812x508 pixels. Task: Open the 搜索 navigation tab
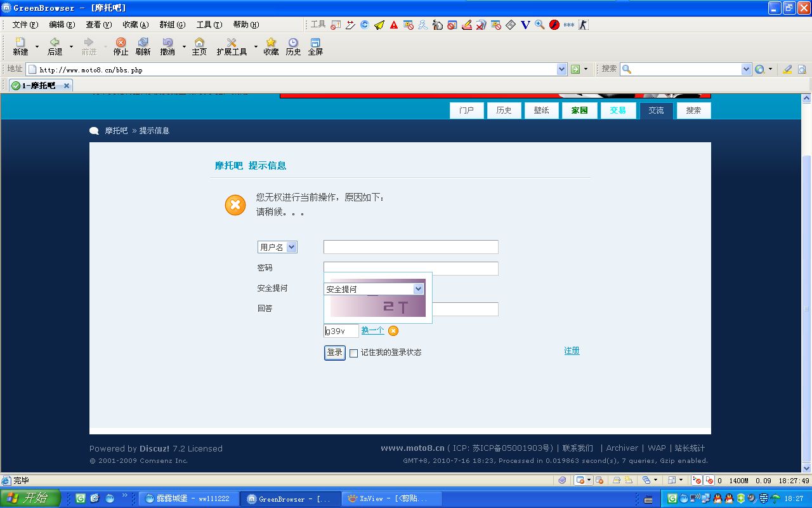point(693,110)
